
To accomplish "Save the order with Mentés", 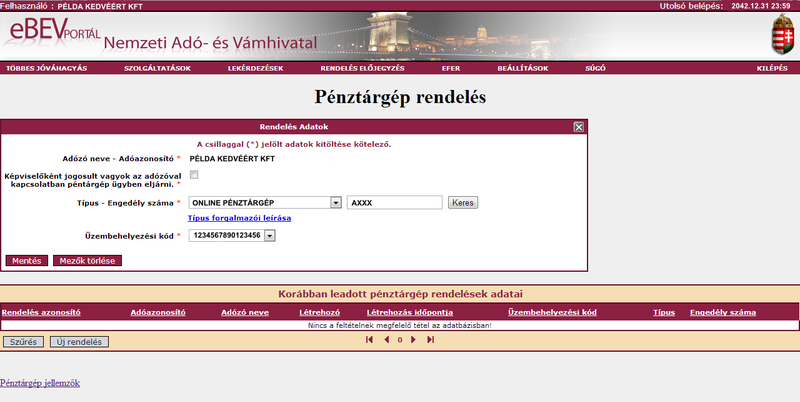I will click(x=26, y=260).
